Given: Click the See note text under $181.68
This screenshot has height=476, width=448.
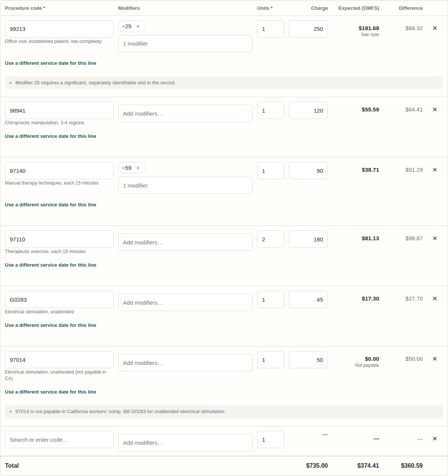Looking at the screenshot, I should (370, 35).
